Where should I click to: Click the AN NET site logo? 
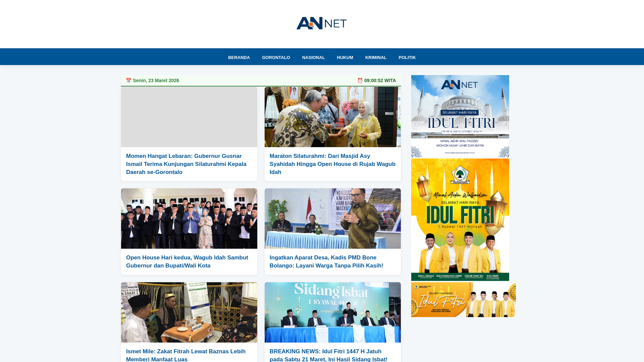(x=322, y=23)
